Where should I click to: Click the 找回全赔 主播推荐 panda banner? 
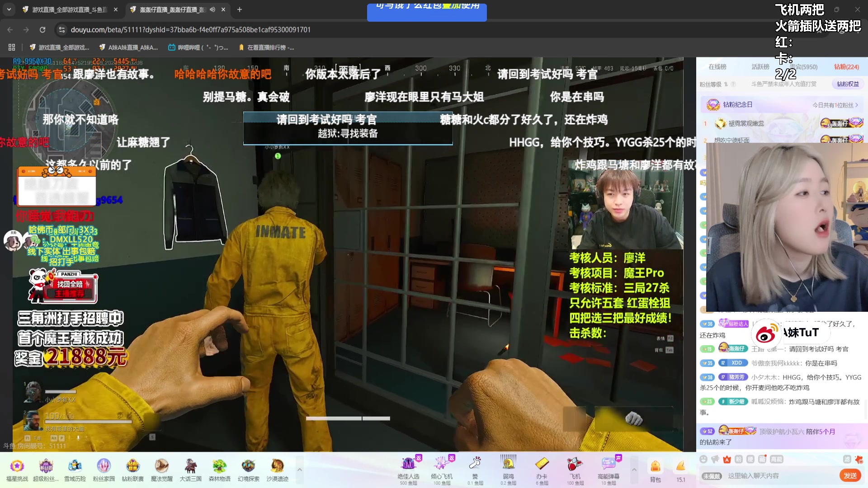pyautogui.click(x=63, y=286)
